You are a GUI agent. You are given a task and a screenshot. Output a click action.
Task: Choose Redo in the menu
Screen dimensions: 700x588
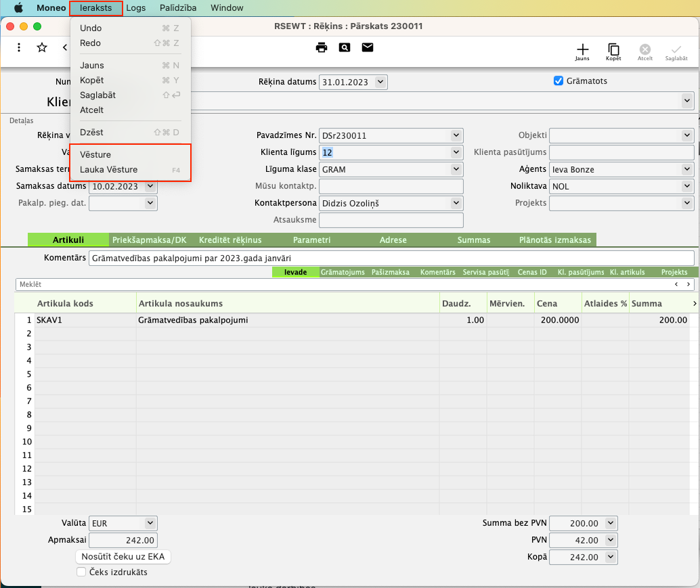coord(131,43)
